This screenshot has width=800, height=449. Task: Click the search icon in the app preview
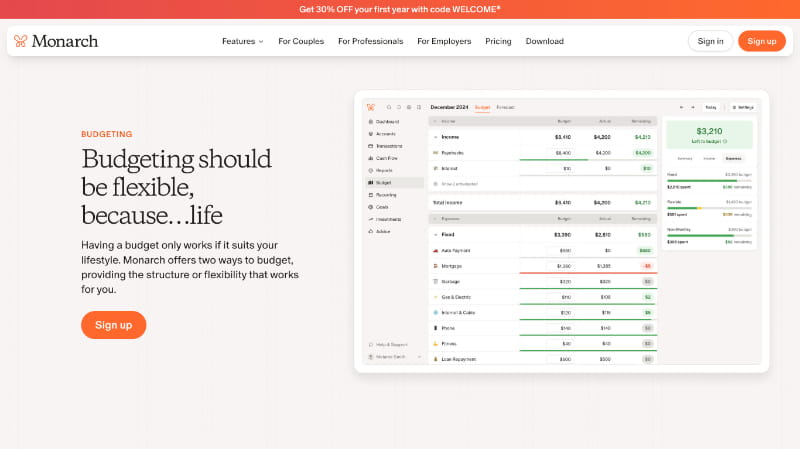(x=389, y=107)
